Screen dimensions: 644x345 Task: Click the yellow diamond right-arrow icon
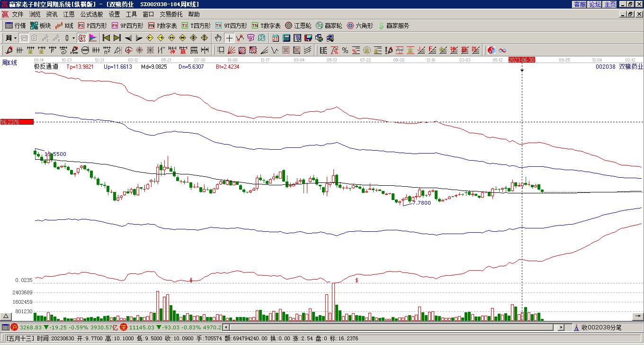coord(161,38)
